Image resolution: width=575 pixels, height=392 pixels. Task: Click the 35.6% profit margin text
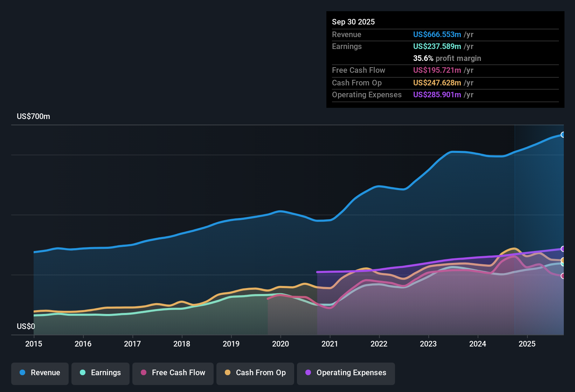[447, 58]
